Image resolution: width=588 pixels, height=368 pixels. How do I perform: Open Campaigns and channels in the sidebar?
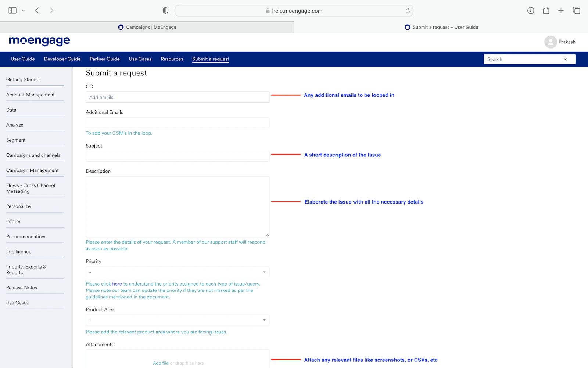[x=33, y=155]
